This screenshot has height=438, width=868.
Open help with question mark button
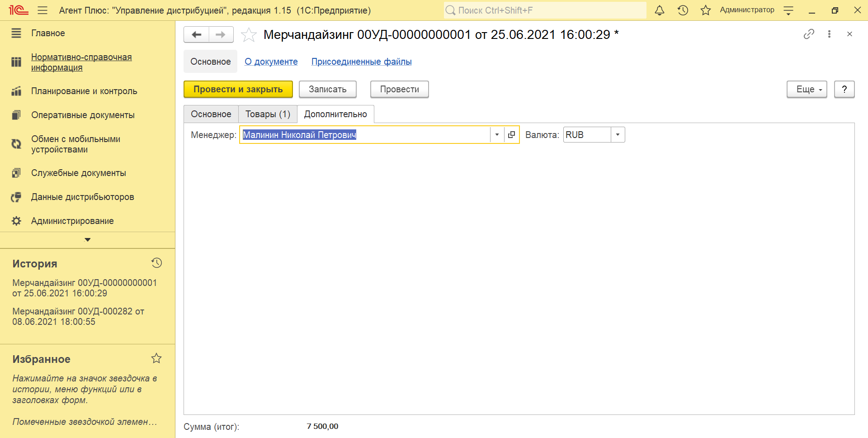click(844, 89)
